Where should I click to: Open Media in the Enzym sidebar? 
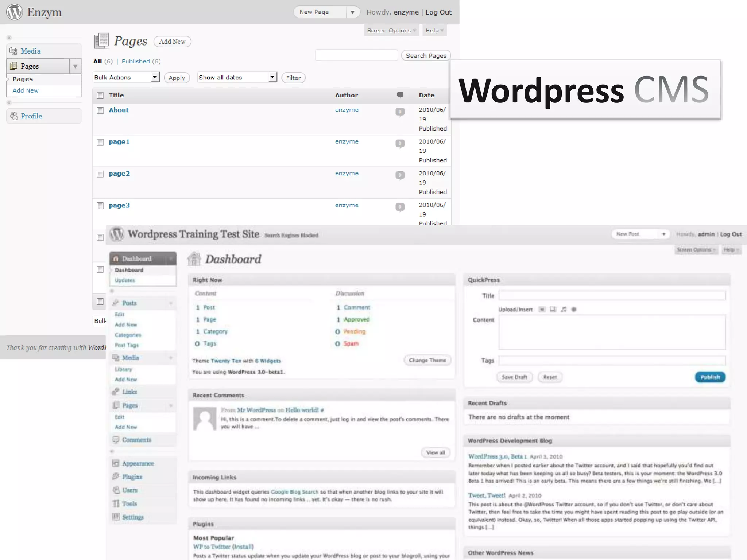31,51
